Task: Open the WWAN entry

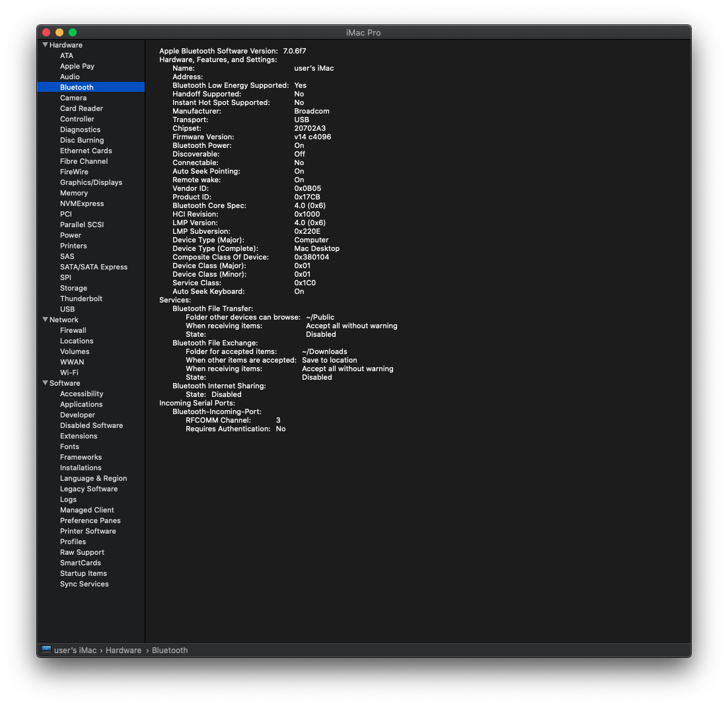Action: [x=72, y=362]
